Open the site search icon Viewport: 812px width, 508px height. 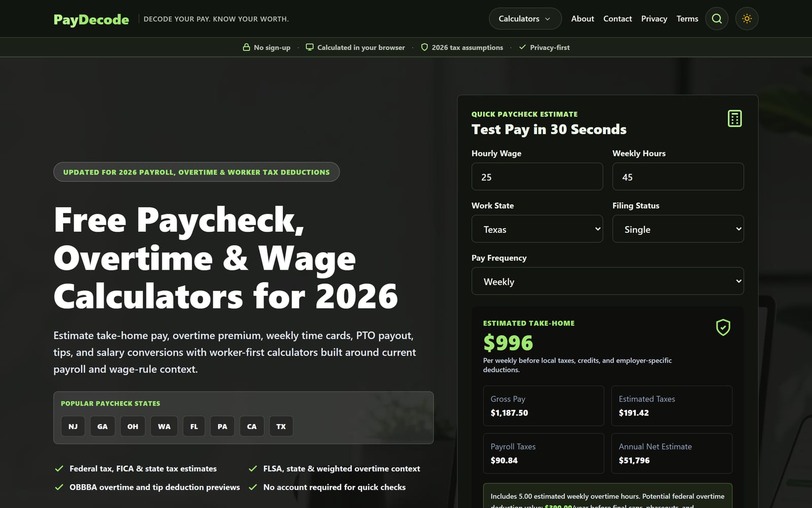(x=717, y=19)
